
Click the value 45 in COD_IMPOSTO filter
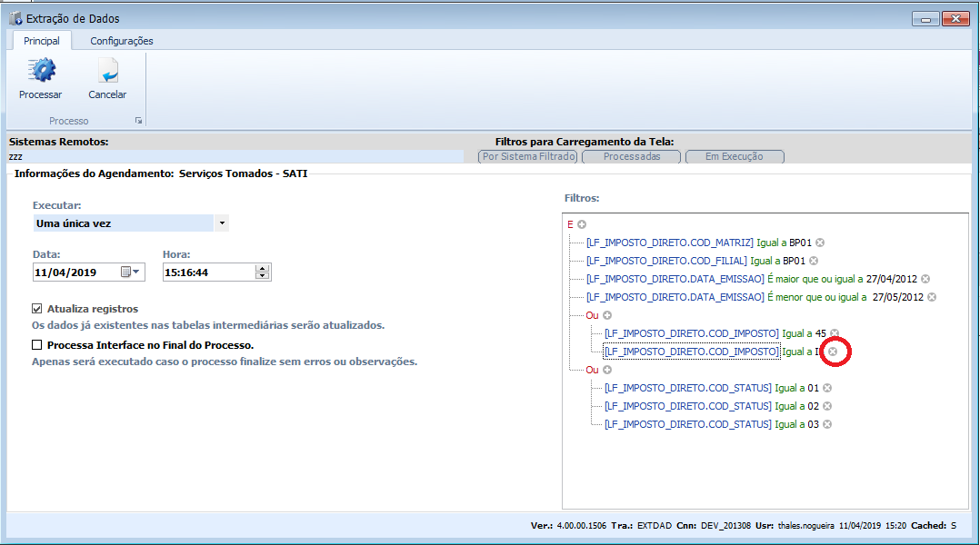click(x=820, y=333)
